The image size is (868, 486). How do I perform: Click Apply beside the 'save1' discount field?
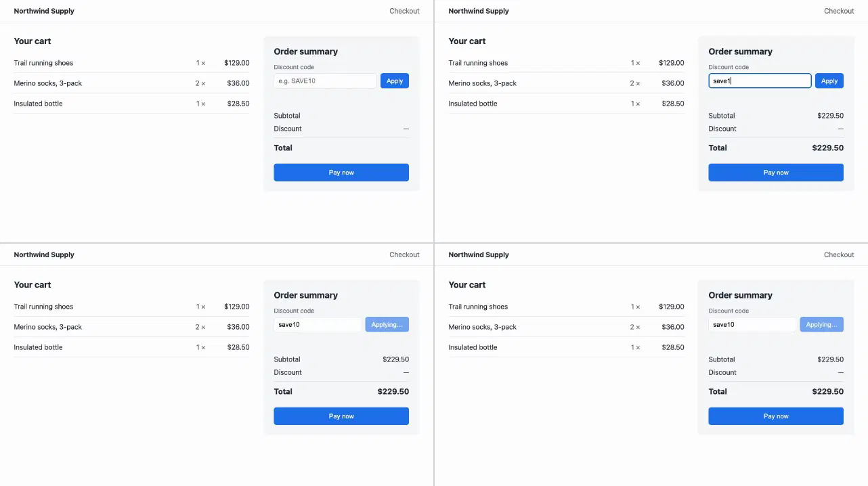coord(829,81)
